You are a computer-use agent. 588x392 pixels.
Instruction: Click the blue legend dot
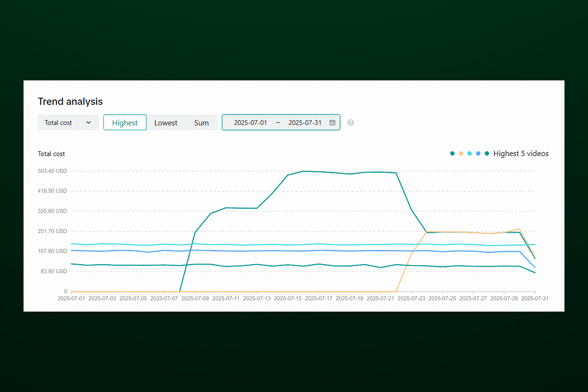[478, 154]
